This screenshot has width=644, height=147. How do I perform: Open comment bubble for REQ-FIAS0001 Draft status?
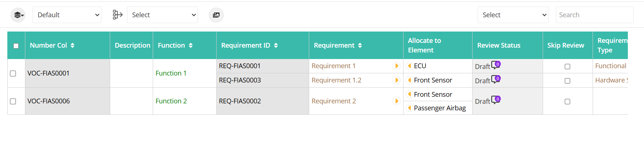point(496,65)
